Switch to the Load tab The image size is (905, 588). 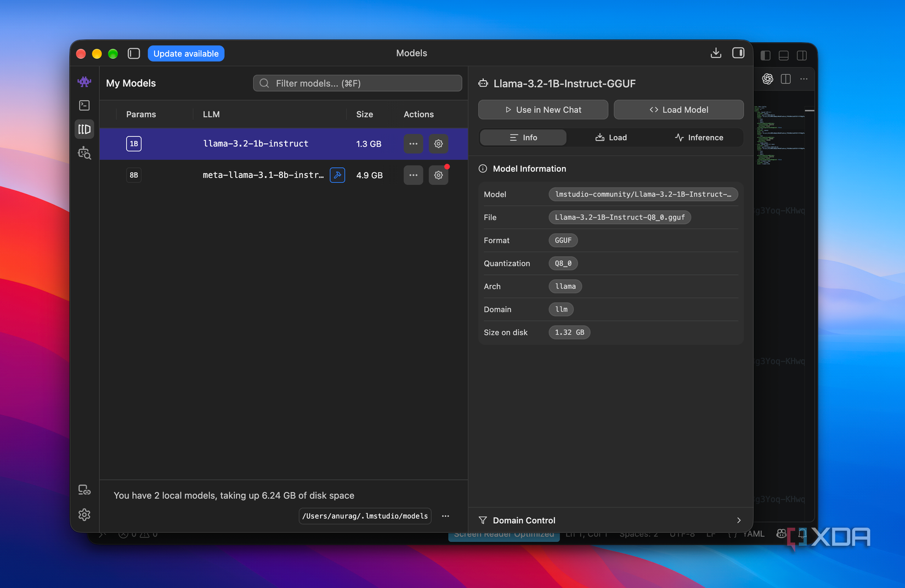pyautogui.click(x=611, y=138)
